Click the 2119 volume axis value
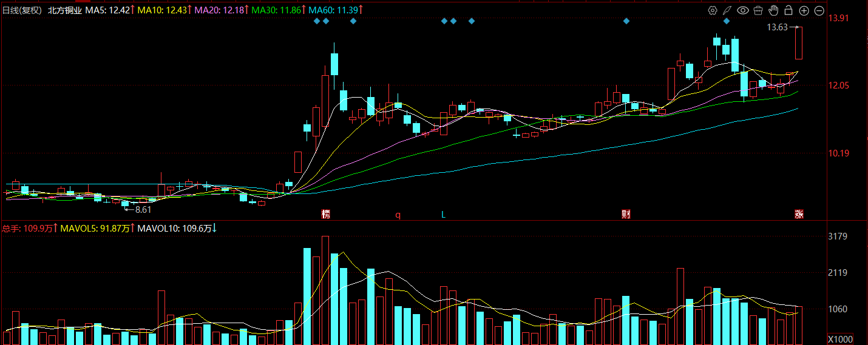The width and height of the screenshot is (868, 345). pos(837,273)
